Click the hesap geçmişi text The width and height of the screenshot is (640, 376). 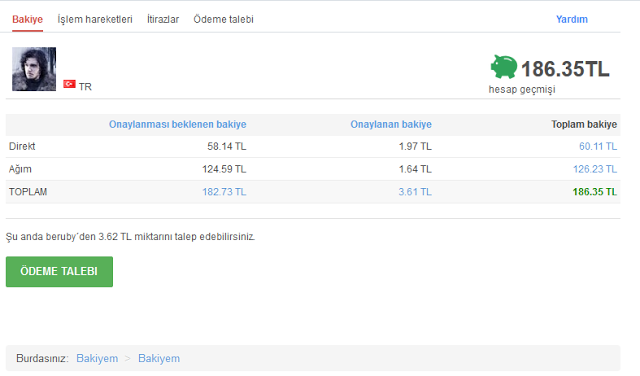(x=522, y=89)
